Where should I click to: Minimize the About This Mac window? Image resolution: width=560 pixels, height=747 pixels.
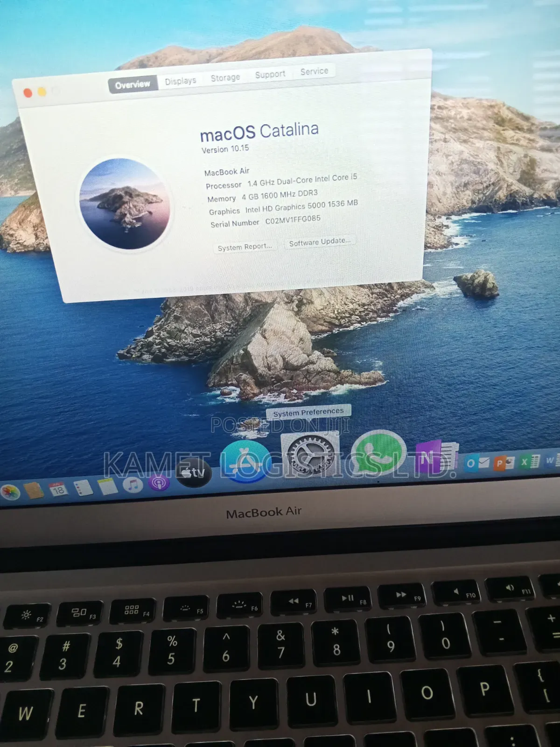[42, 92]
